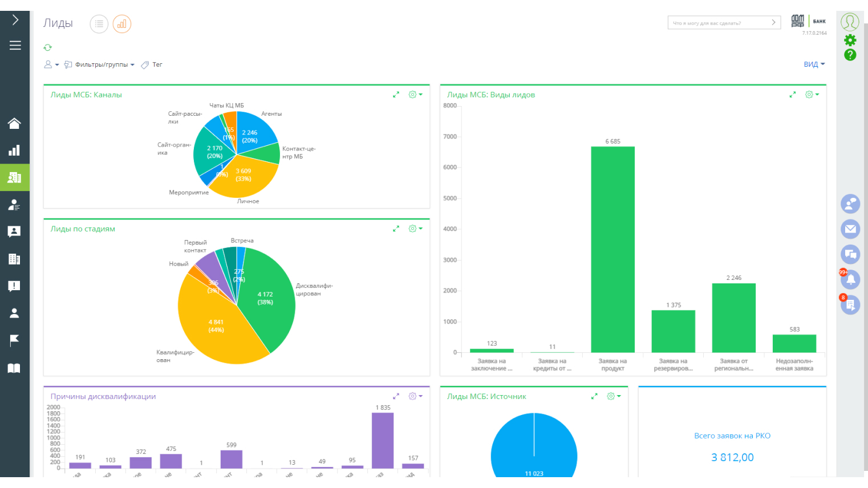The width and height of the screenshot is (868, 488).
Task: Click the Лиды page title
Action: coord(58,23)
